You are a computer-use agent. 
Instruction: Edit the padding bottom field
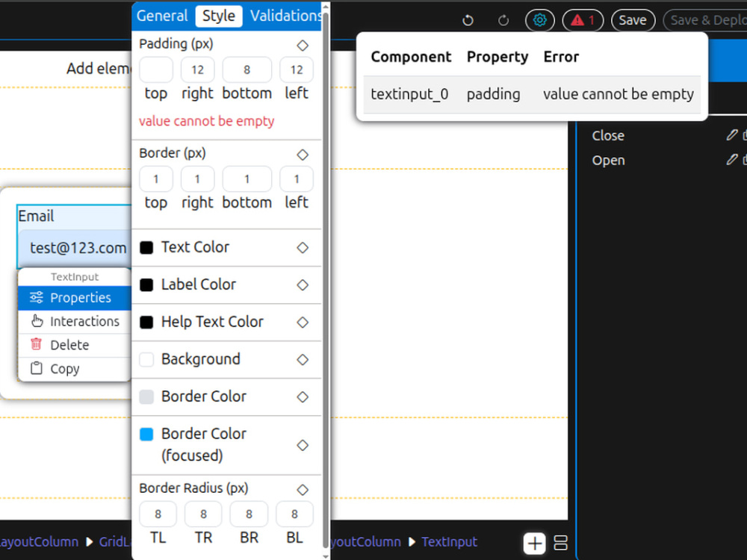coord(247,70)
